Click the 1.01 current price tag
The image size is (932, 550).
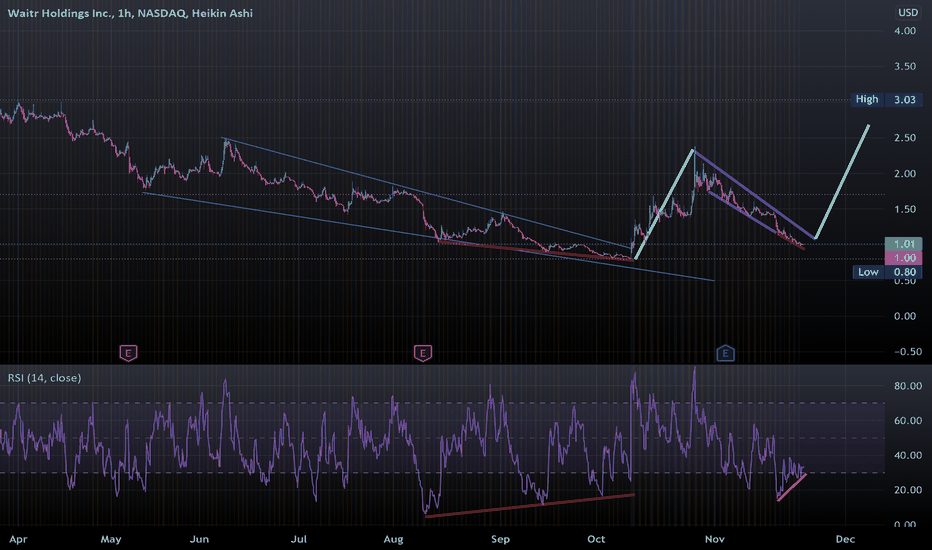[903, 244]
